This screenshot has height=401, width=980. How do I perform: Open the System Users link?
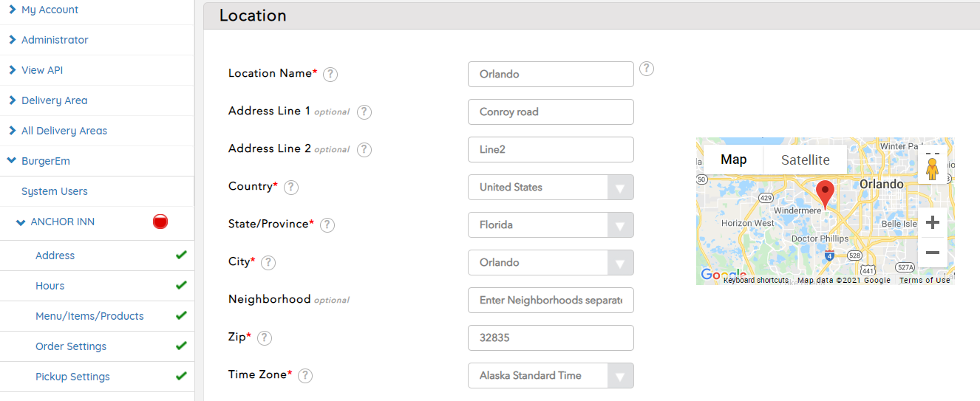coord(55,191)
